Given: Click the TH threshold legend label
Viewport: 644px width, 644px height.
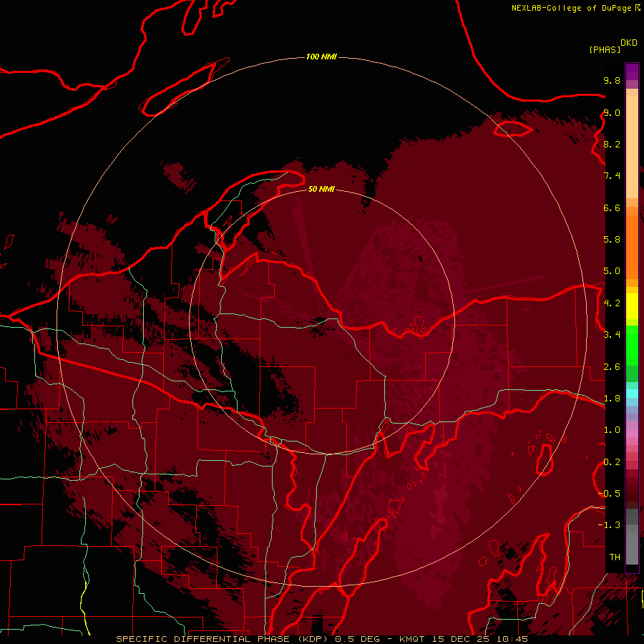Looking at the screenshot, I should 615,557.
